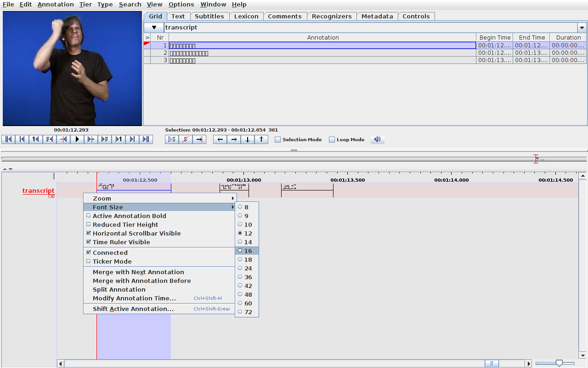This screenshot has width=588, height=368.
Task: Go to annotation below down arrow
Action: (x=248, y=139)
